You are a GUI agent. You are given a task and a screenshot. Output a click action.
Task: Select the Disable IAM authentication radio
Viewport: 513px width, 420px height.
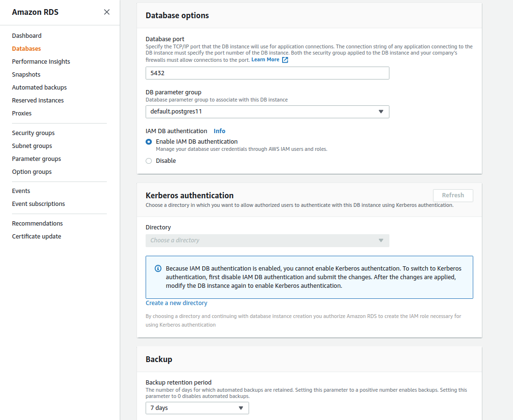pyautogui.click(x=149, y=161)
